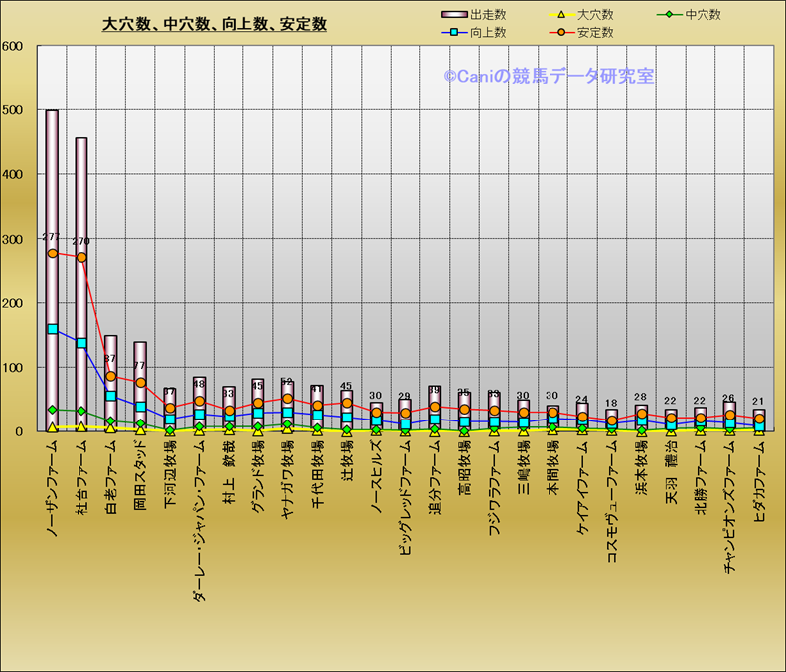Image resolution: width=786 pixels, height=672 pixels.
Task: Click the 大穴数 yellow triangle legend marker
Action: 562,15
